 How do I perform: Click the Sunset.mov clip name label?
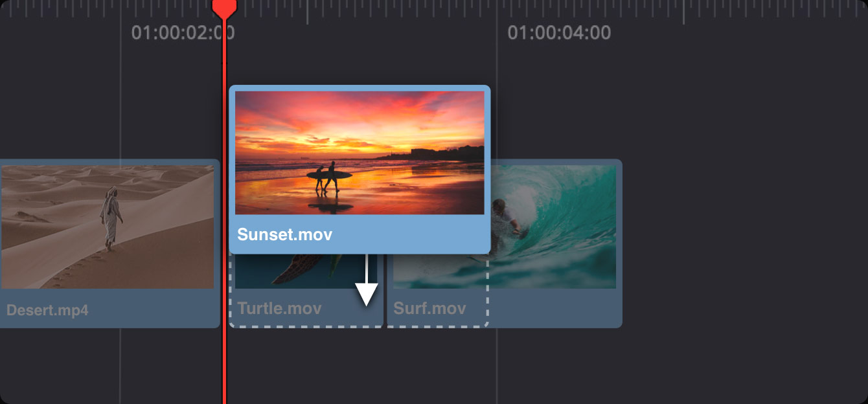(x=284, y=234)
